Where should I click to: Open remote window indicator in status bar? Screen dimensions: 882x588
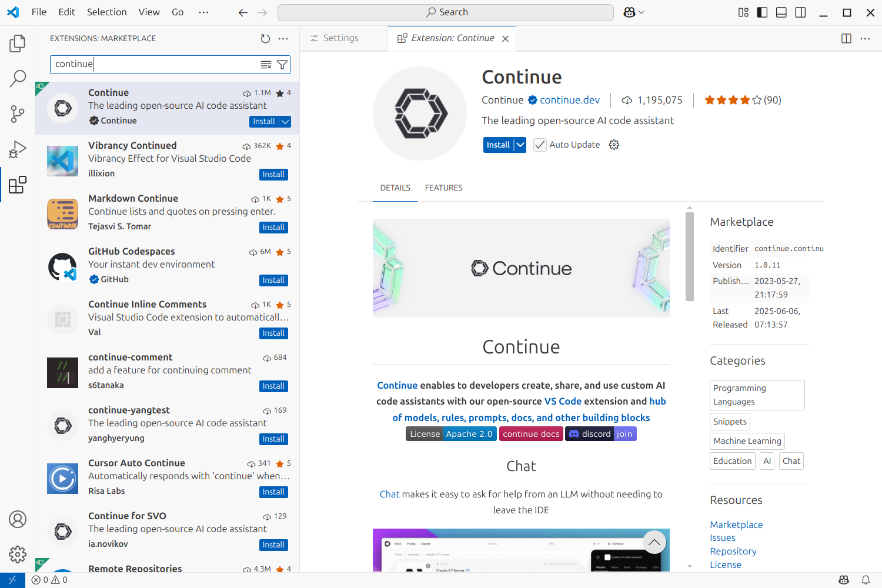click(12, 580)
